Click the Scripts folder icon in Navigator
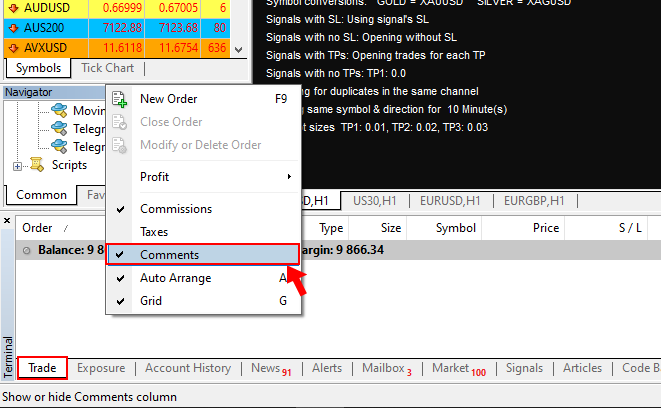The height and width of the screenshot is (408, 661). tap(37, 165)
